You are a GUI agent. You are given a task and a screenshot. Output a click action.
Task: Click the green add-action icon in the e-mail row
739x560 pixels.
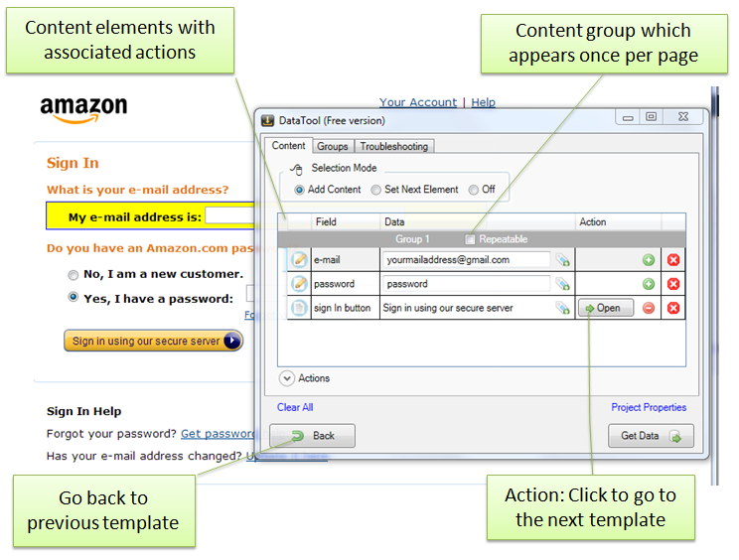click(x=649, y=260)
